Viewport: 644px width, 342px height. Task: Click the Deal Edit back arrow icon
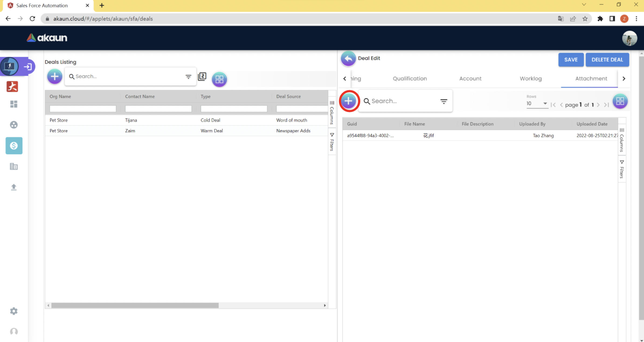tap(348, 58)
